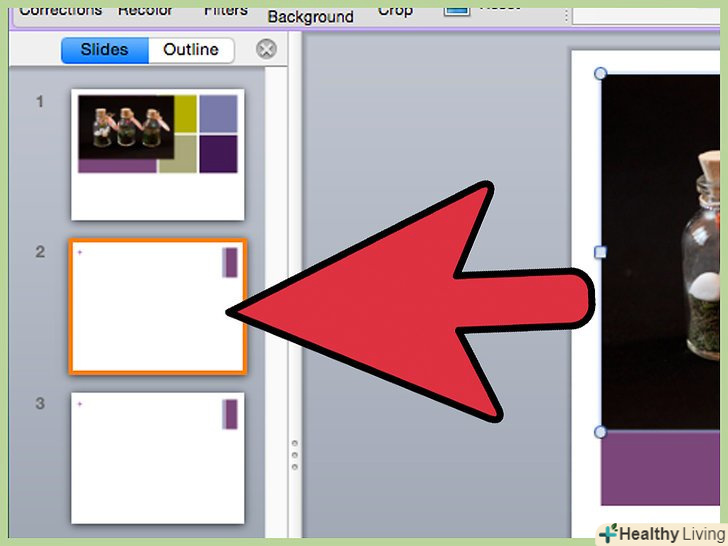The height and width of the screenshot is (546, 728).
Task: Click the purple rectangle on the main slide
Action: pos(661,468)
